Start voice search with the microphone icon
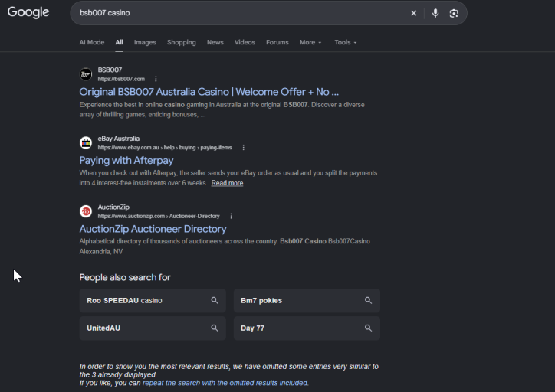555x392 pixels. (x=435, y=13)
